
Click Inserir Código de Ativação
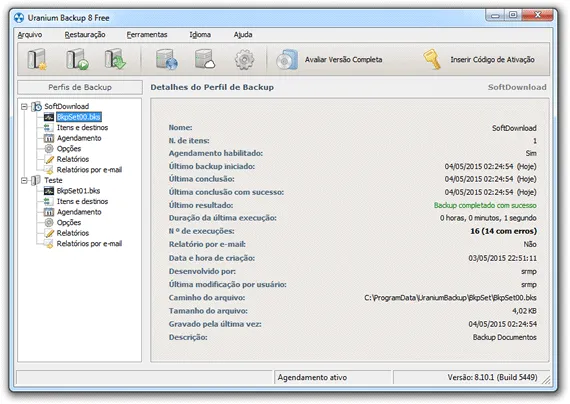[492, 60]
